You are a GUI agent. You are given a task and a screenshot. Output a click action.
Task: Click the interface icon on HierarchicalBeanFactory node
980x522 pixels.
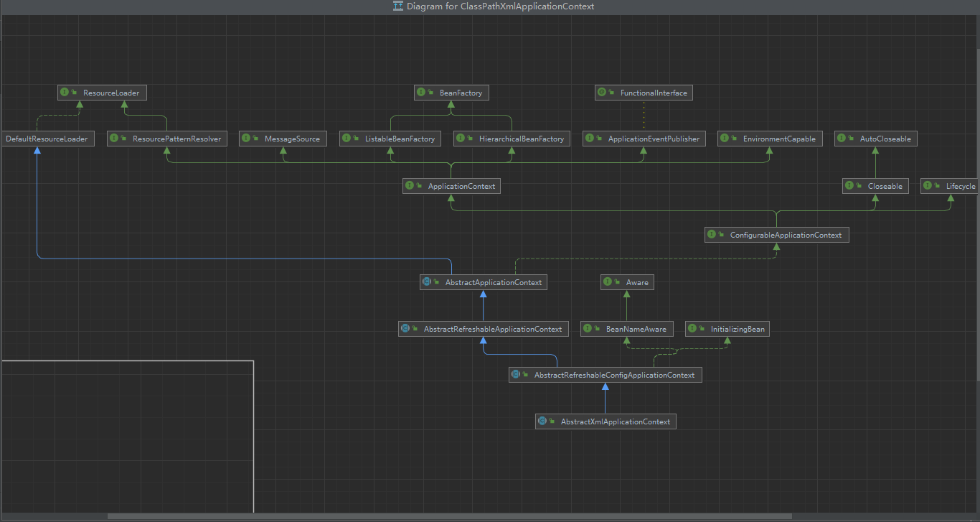tap(461, 139)
